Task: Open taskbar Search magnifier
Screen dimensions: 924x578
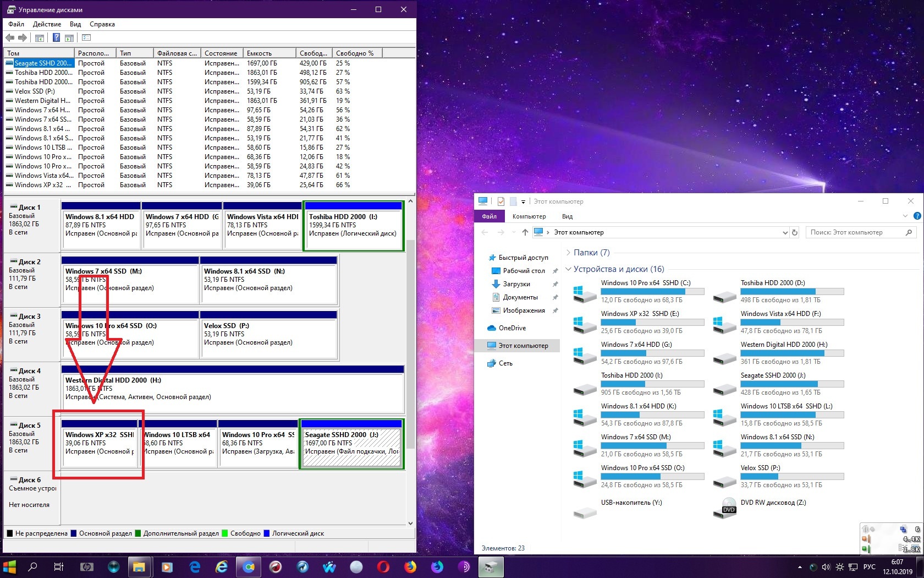Action: 33,566
